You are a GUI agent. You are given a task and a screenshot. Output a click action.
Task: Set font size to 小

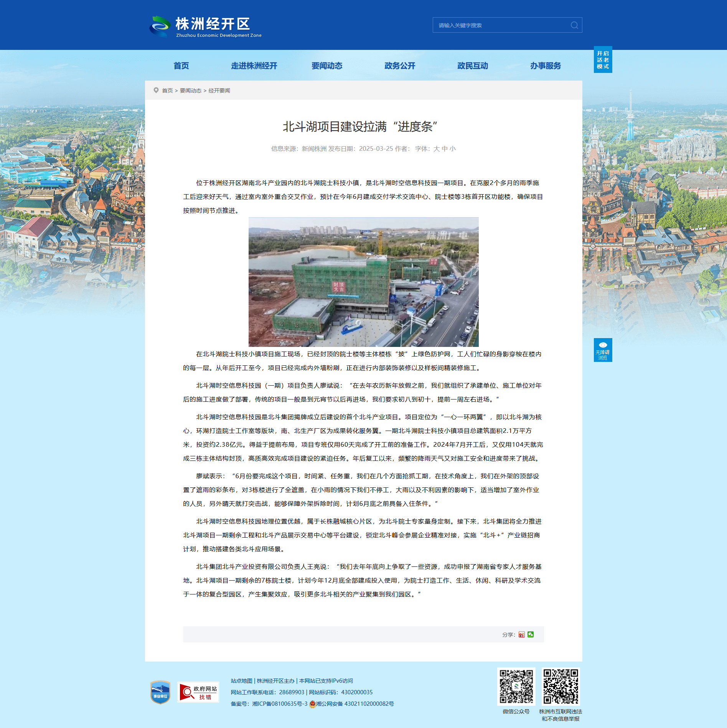pos(453,149)
